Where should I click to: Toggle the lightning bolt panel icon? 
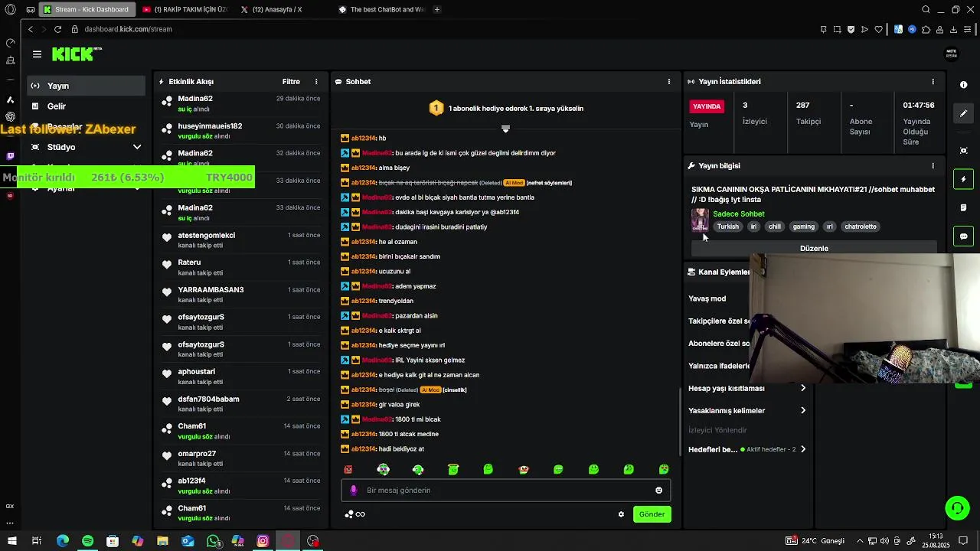(x=964, y=179)
